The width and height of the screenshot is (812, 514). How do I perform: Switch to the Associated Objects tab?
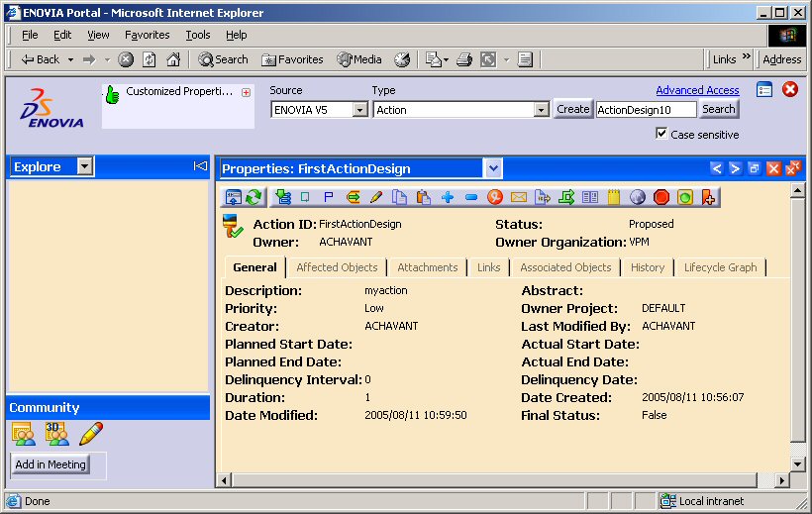coord(565,267)
